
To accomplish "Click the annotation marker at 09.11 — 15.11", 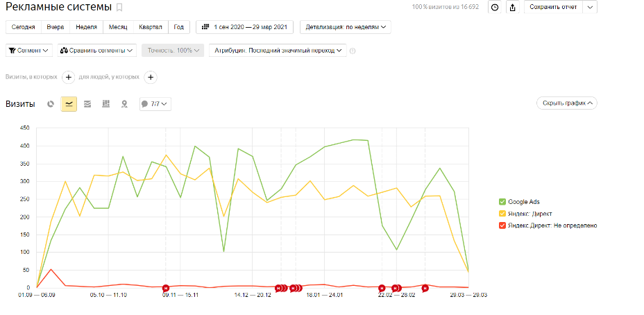I will coord(166,288).
